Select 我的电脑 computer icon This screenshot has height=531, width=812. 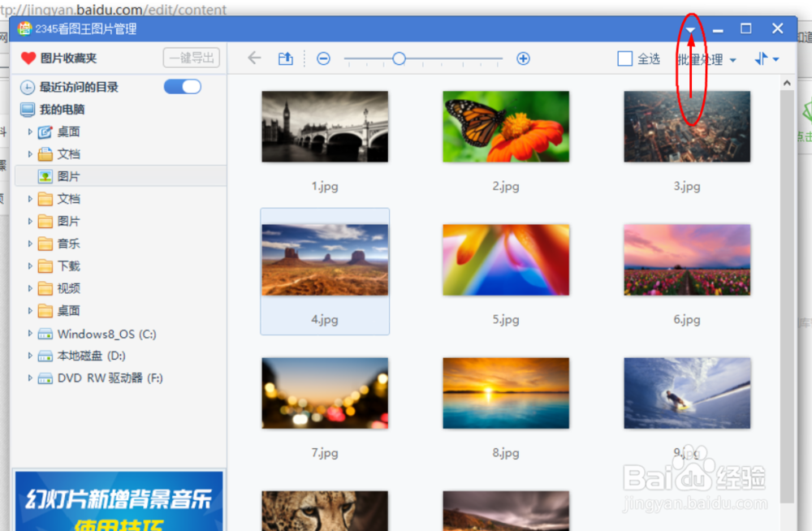28,110
